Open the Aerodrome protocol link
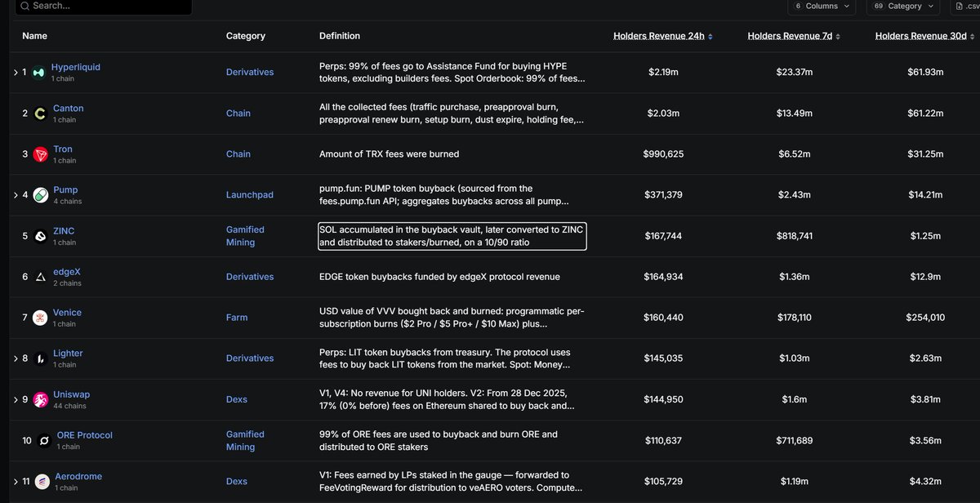Image resolution: width=980 pixels, height=503 pixels. [77, 476]
